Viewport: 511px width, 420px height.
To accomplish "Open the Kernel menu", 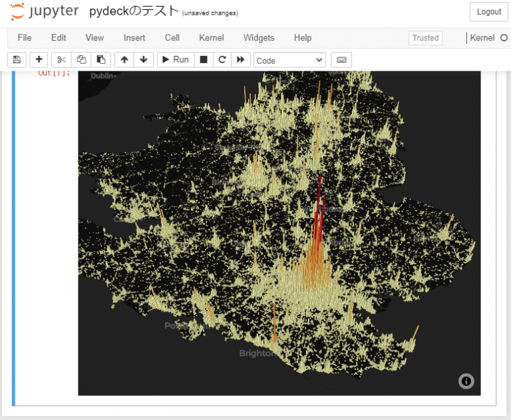I will point(212,38).
